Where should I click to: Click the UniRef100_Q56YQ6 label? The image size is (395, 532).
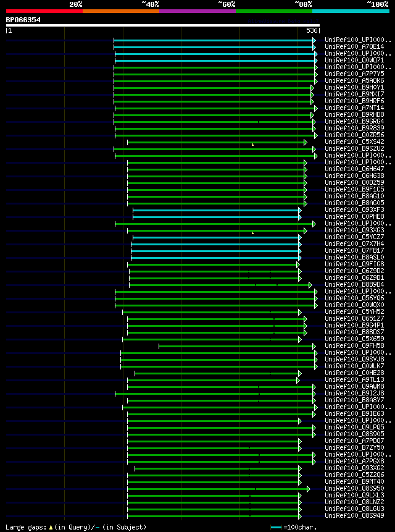pos(354,298)
